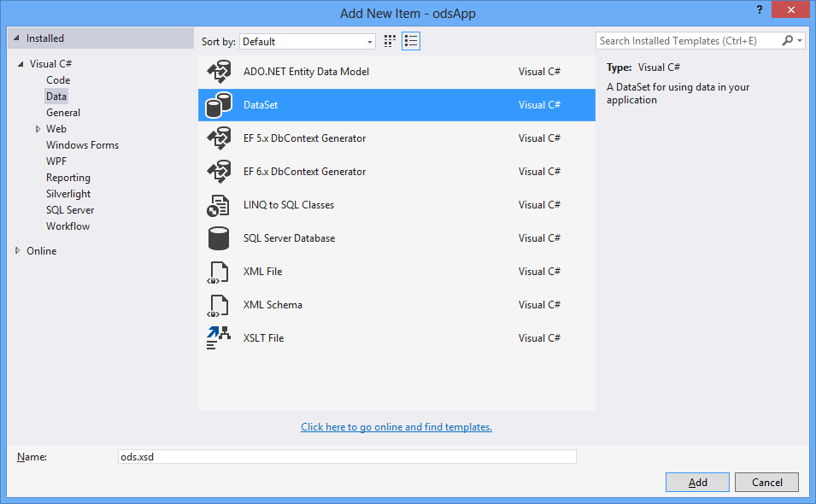Screen dimensions: 816x504
Task: Choose the XML Schema template icon
Action: pyautogui.click(x=219, y=305)
